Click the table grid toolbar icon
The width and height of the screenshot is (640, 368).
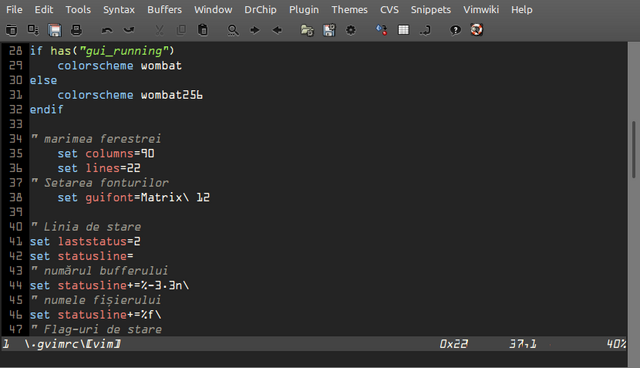coord(403,30)
